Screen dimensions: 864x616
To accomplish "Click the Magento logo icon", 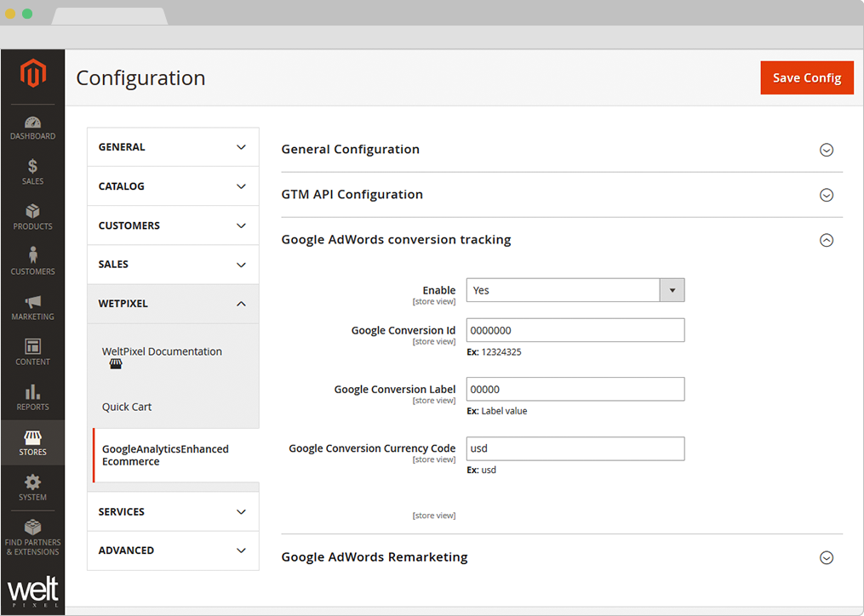I will click(32, 74).
